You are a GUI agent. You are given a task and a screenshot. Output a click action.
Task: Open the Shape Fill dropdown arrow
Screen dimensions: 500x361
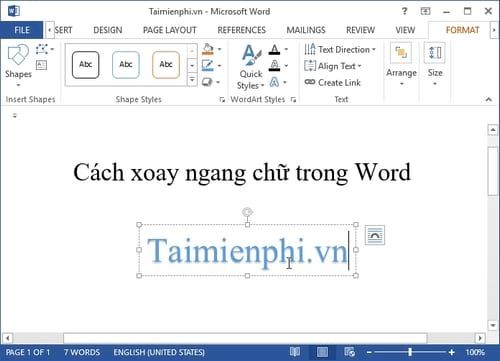point(219,49)
